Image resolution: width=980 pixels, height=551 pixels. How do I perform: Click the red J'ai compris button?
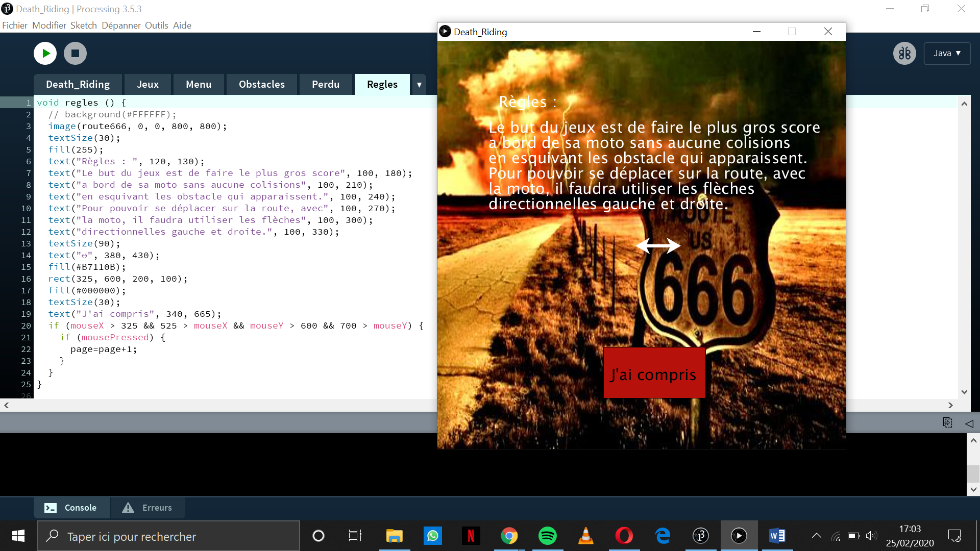tap(654, 373)
